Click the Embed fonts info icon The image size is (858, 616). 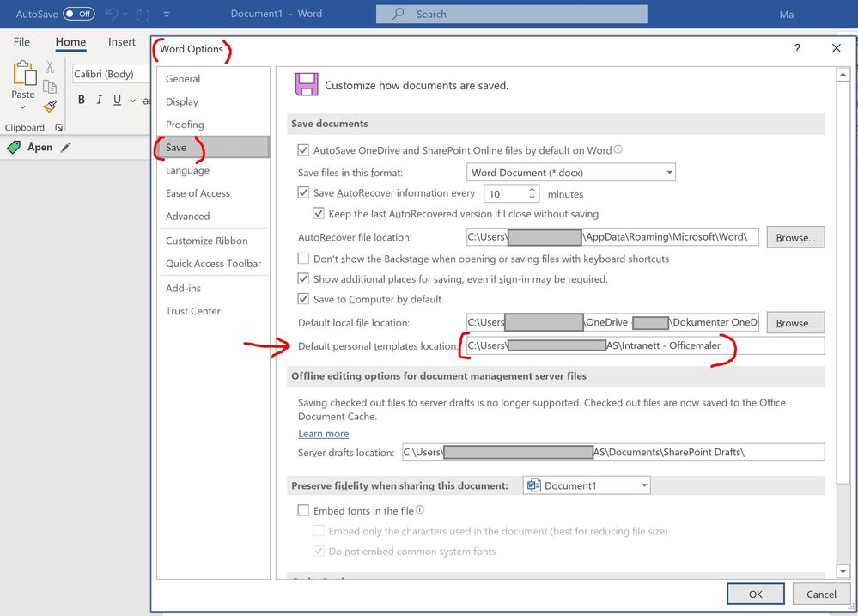[420, 509]
